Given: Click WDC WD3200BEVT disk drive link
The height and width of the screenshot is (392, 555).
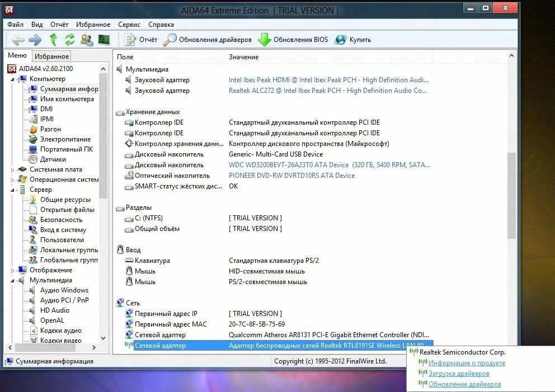Looking at the screenshot, I should [330, 165].
